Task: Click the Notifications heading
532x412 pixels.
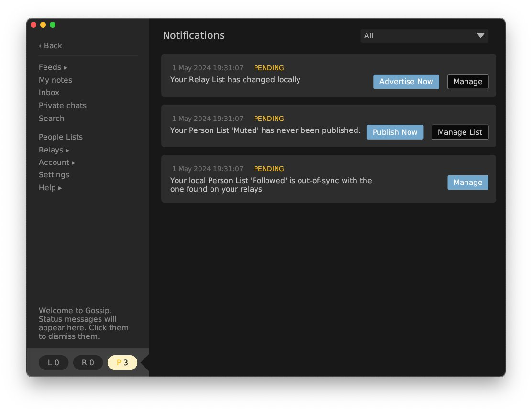Action: pyautogui.click(x=193, y=35)
